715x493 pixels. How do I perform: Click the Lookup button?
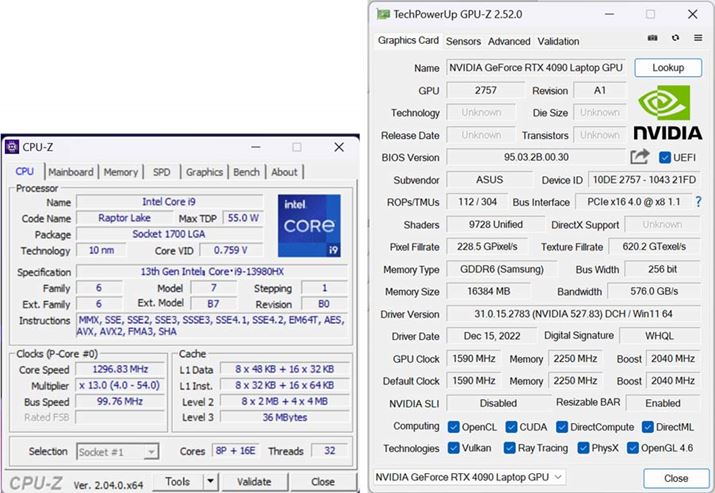click(x=668, y=67)
